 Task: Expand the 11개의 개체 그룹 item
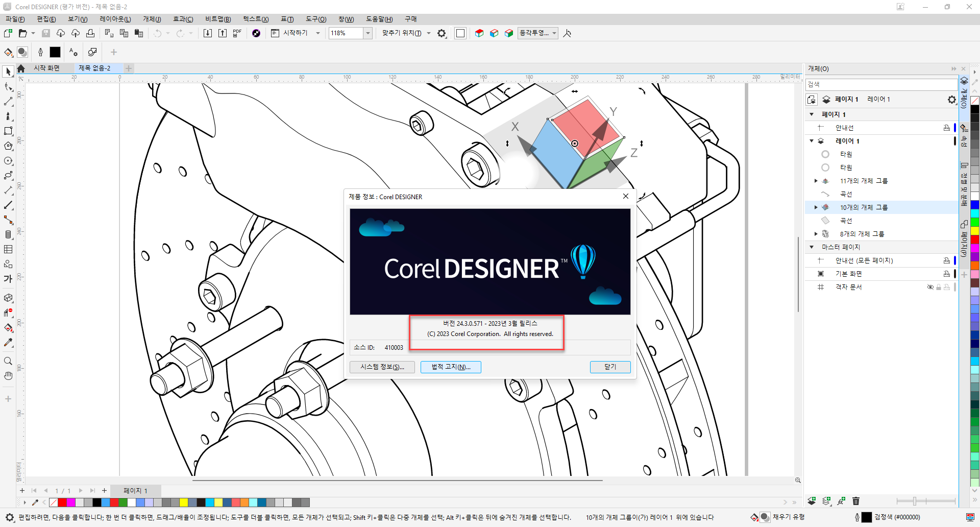(816, 181)
